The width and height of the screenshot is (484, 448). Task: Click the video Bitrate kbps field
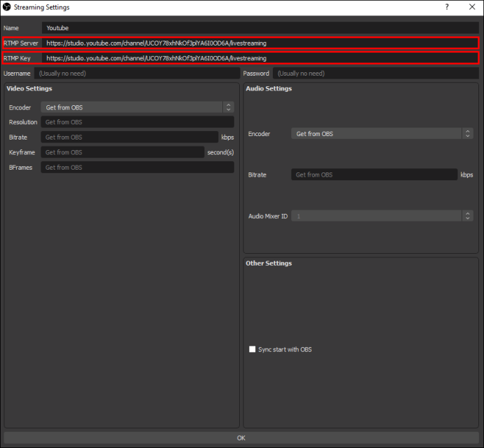point(130,137)
